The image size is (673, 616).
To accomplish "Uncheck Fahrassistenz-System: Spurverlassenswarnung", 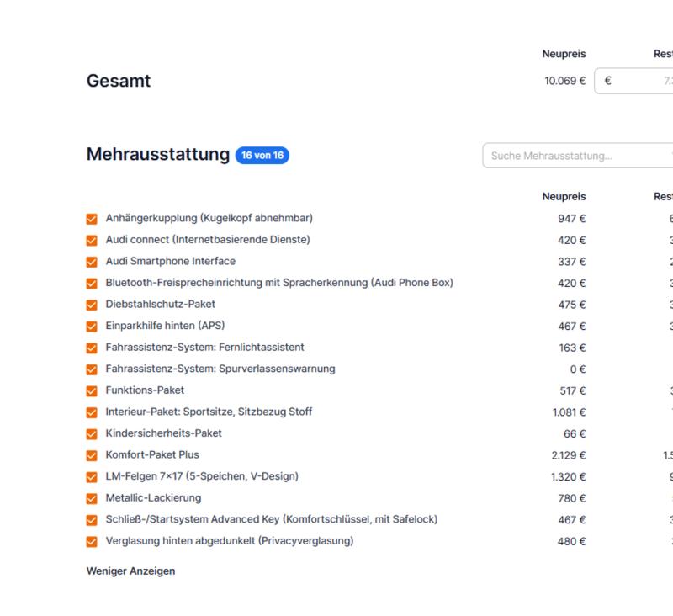I will click(x=93, y=369).
